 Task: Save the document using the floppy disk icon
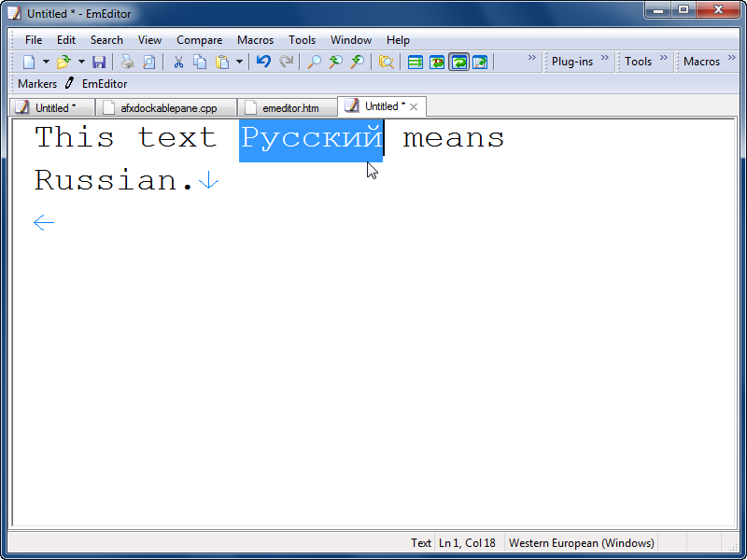pyautogui.click(x=99, y=62)
